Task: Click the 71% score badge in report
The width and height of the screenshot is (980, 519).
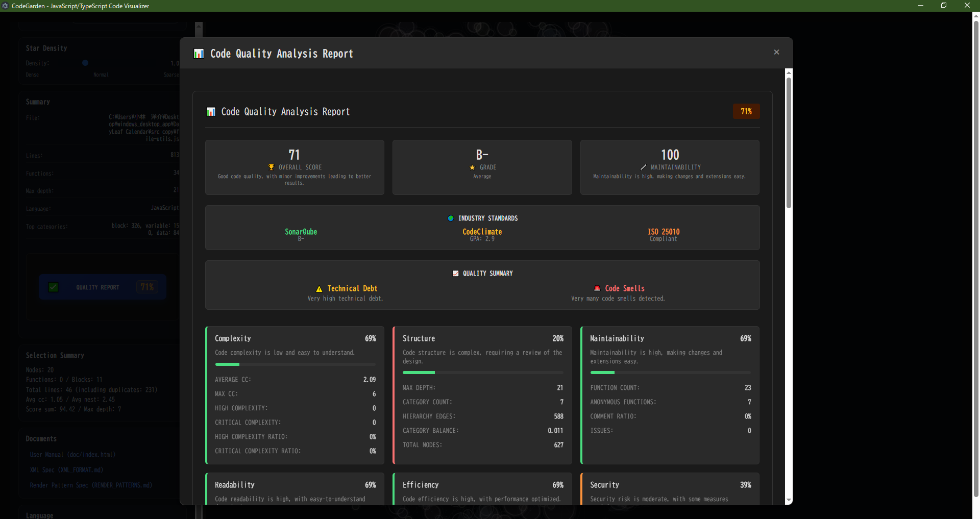Action: tap(746, 111)
